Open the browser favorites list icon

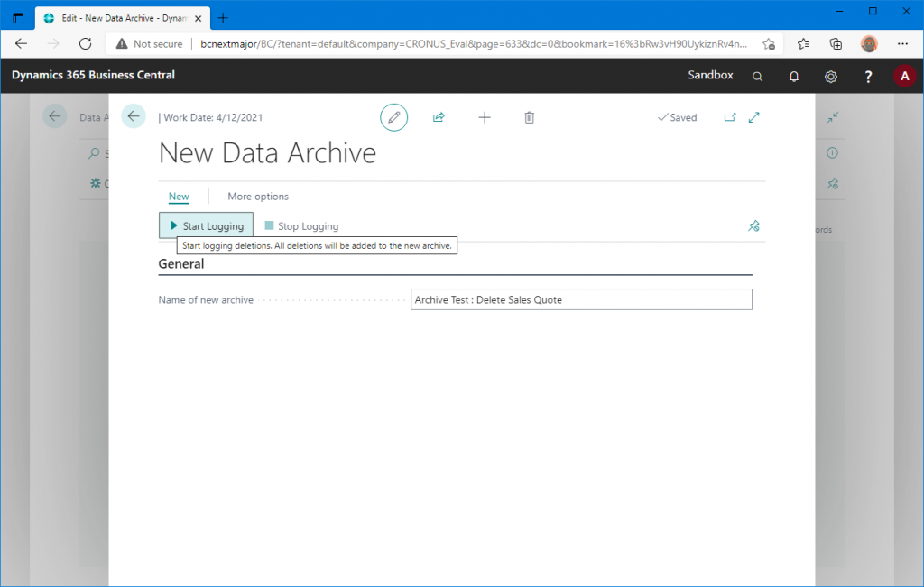tap(803, 43)
